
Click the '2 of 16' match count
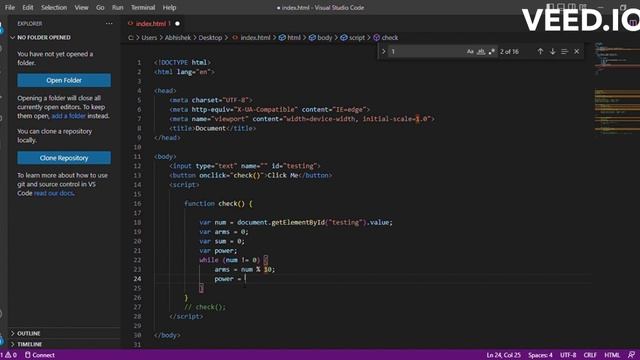coord(509,51)
